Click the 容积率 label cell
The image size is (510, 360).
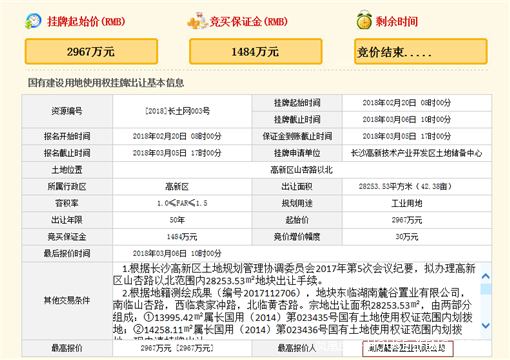click(x=67, y=203)
